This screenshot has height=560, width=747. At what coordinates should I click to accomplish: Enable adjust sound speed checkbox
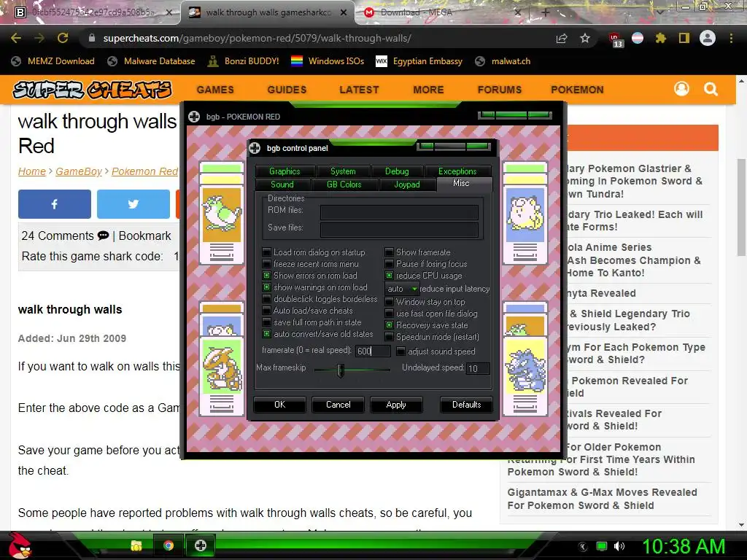(x=401, y=351)
